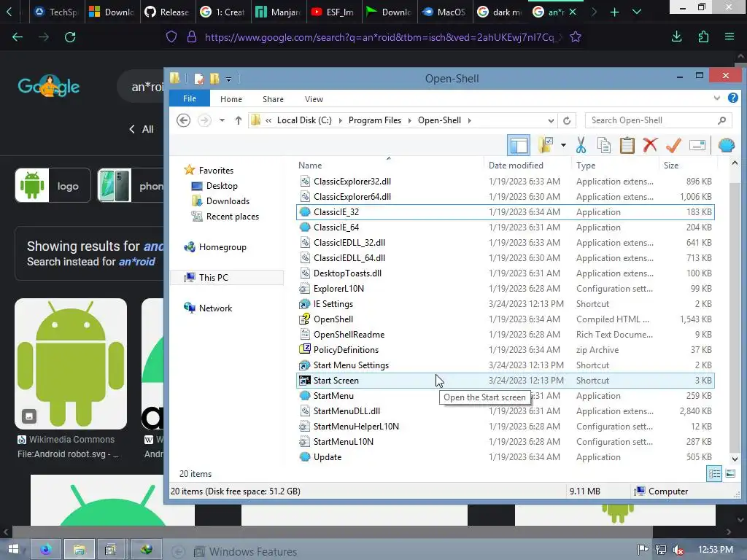The height and width of the screenshot is (560, 747).
Task: Click Program Files in the breadcrumb path
Action: [375, 120]
